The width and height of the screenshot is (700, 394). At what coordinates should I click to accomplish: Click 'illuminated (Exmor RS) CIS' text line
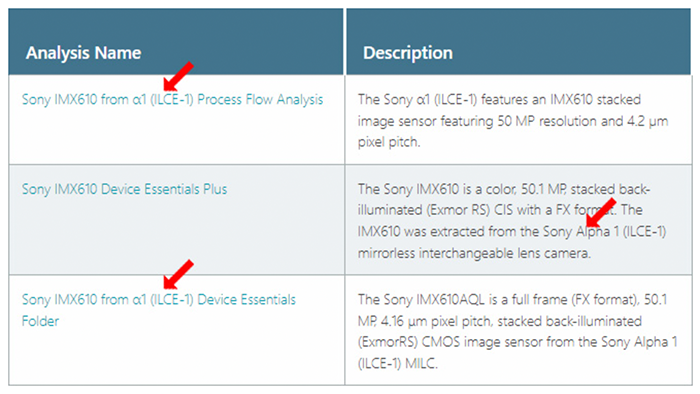click(x=500, y=210)
